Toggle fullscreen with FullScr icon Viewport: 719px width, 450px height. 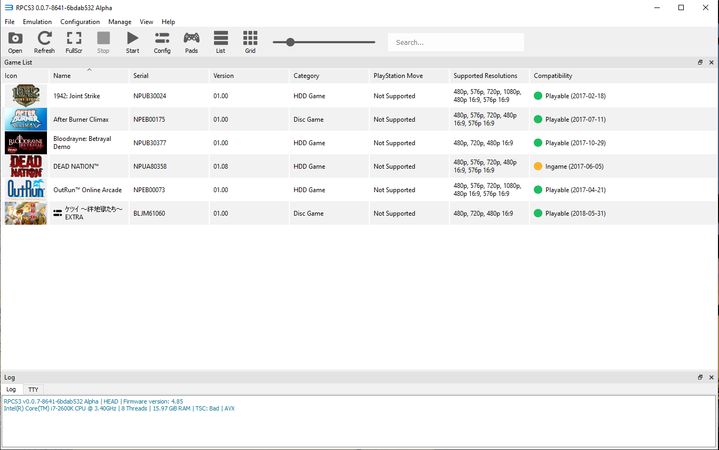point(74,42)
